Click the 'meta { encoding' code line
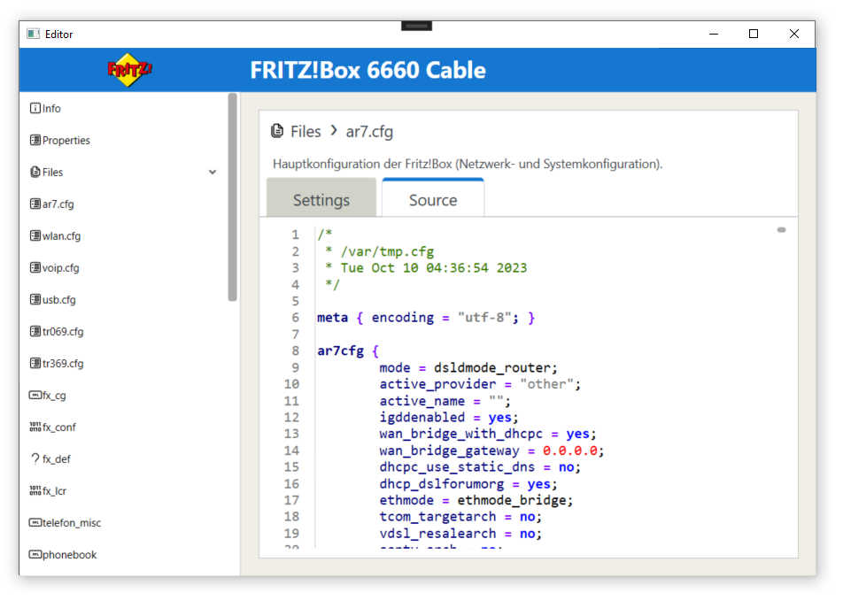The image size is (843, 616). tap(426, 318)
